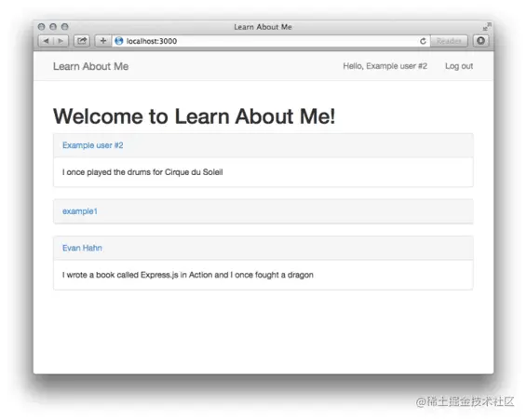Click the Express.js in Action bio text
The image size is (527, 420).
(x=187, y=275)
